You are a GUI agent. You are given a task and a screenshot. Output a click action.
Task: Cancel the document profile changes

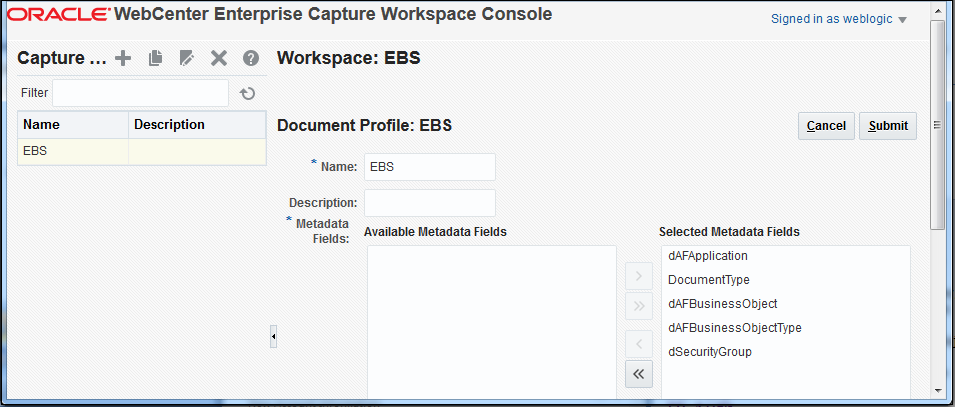pos(826,126)
